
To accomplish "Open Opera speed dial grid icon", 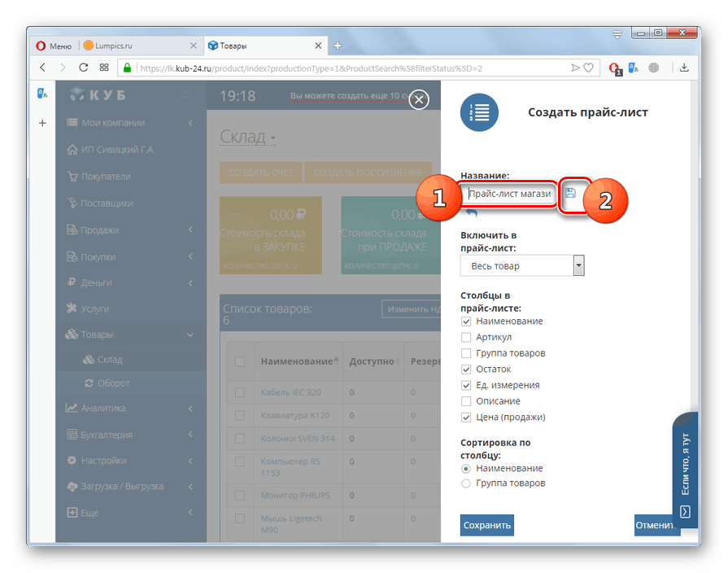I will 104,68.
